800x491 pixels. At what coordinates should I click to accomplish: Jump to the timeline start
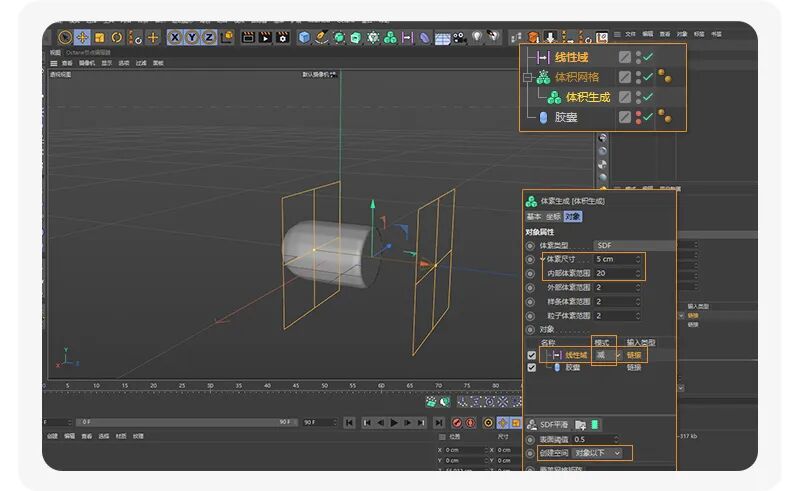point(349,423)
